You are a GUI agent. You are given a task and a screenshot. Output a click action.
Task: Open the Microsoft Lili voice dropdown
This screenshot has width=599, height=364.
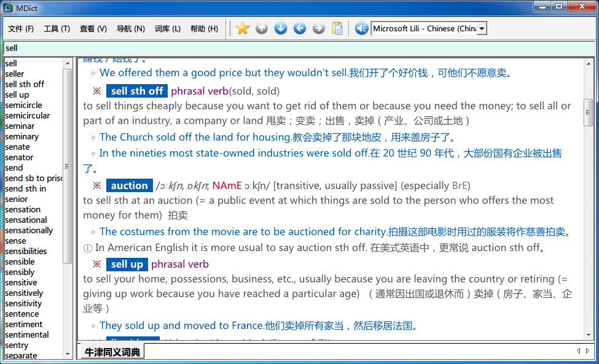pos(482,29)
